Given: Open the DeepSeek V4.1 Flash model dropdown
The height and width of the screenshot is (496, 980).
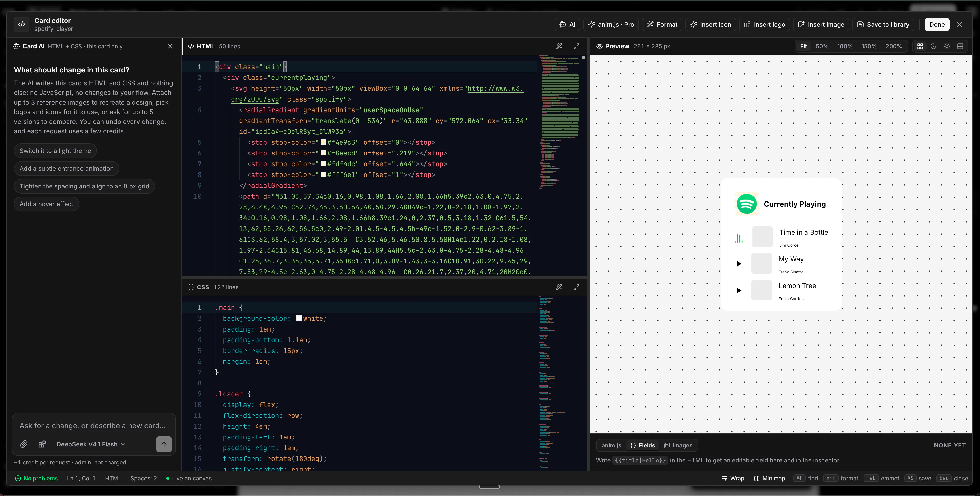Looking at the screenshot, I should click(90, 444).
